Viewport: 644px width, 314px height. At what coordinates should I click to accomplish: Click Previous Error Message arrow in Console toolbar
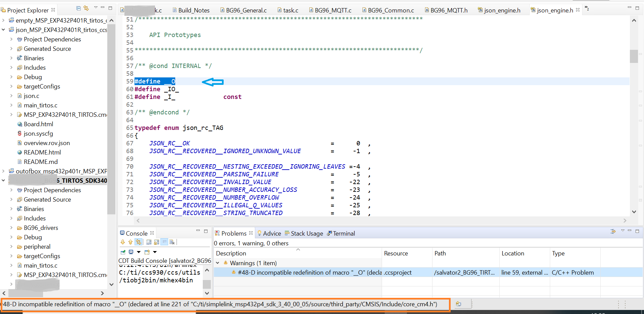pos(130,242)
